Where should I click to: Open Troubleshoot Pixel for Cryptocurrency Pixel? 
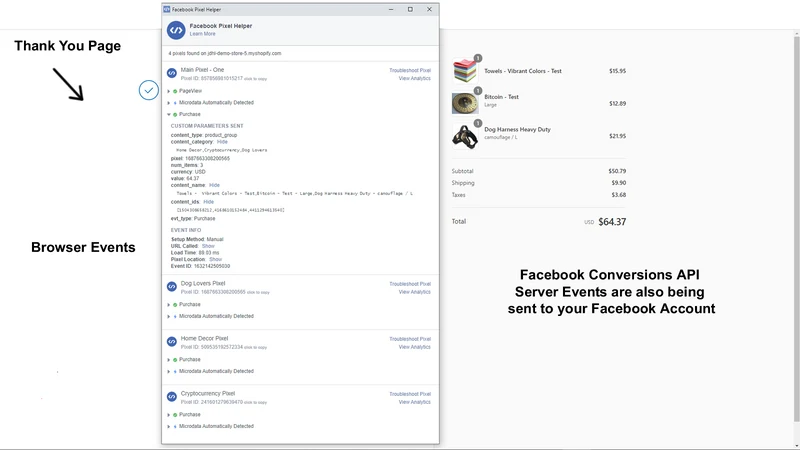click(410, 394)
